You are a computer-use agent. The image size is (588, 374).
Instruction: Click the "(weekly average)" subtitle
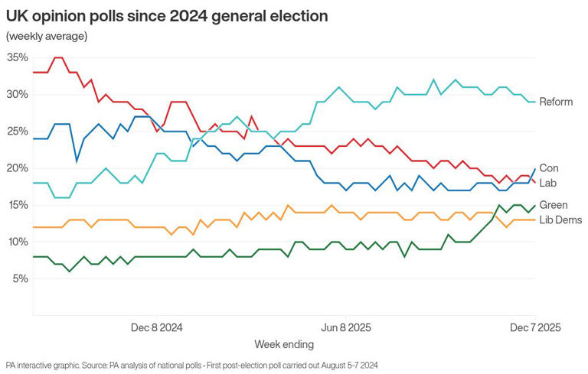pyautogui.click(x=46, y=36)
